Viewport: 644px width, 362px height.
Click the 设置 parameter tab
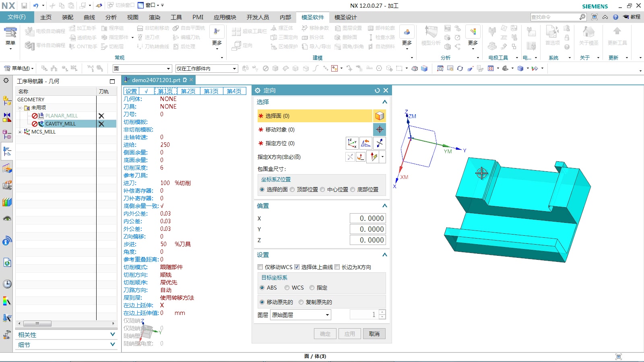coord(131,91)
